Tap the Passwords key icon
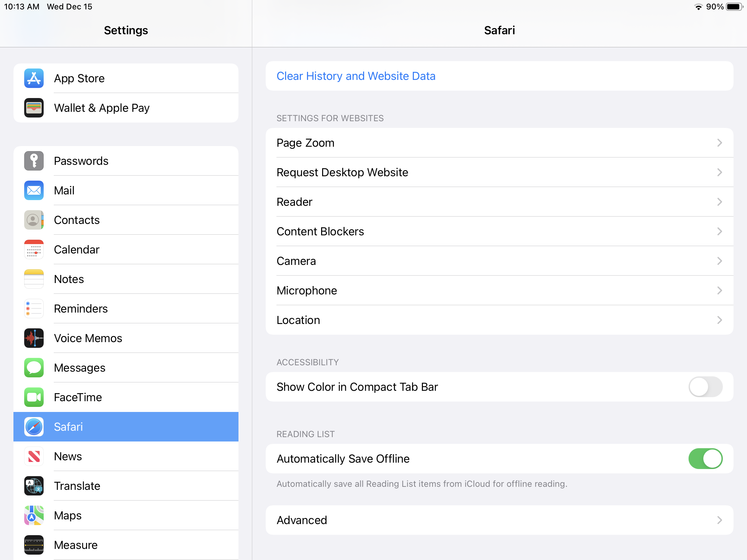The height and width of the screenshot is (560, 747). pos(34,161)
